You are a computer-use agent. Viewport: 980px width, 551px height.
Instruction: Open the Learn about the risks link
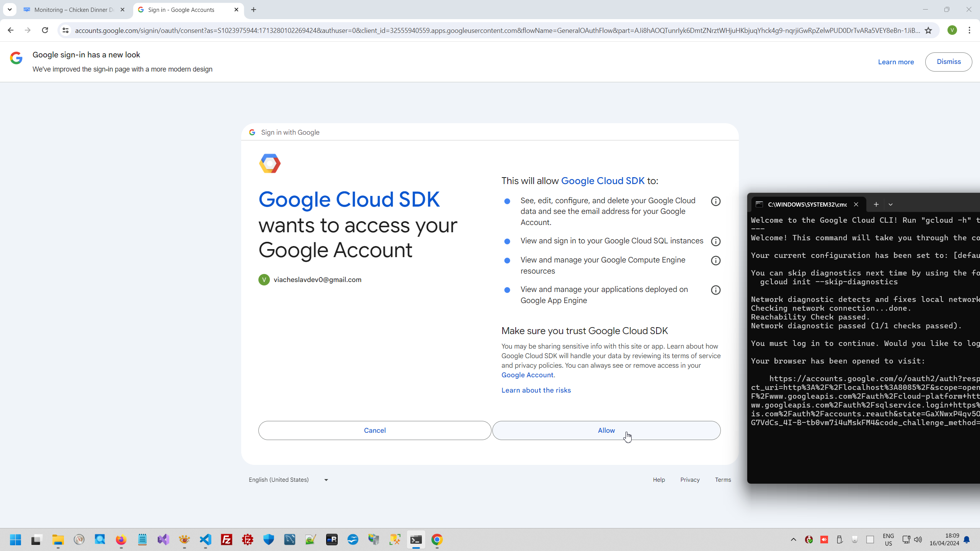pyautogui.click(x=536, y=390)
